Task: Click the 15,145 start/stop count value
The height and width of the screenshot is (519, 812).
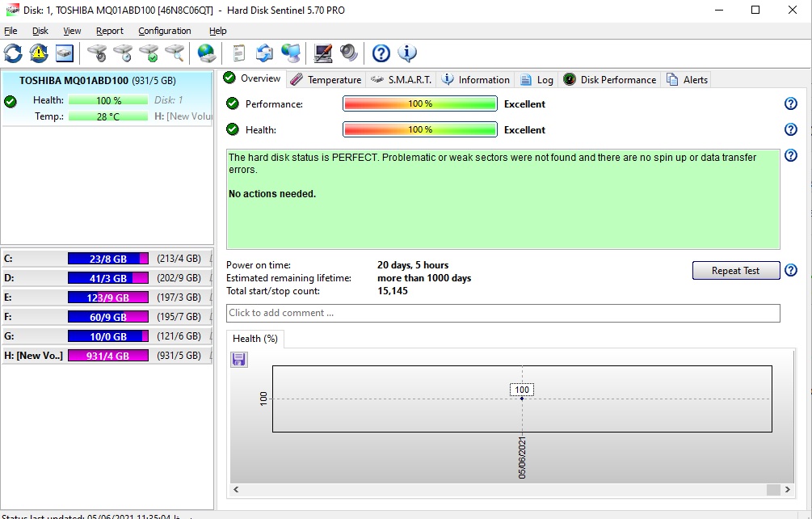Action: point(393,291)
